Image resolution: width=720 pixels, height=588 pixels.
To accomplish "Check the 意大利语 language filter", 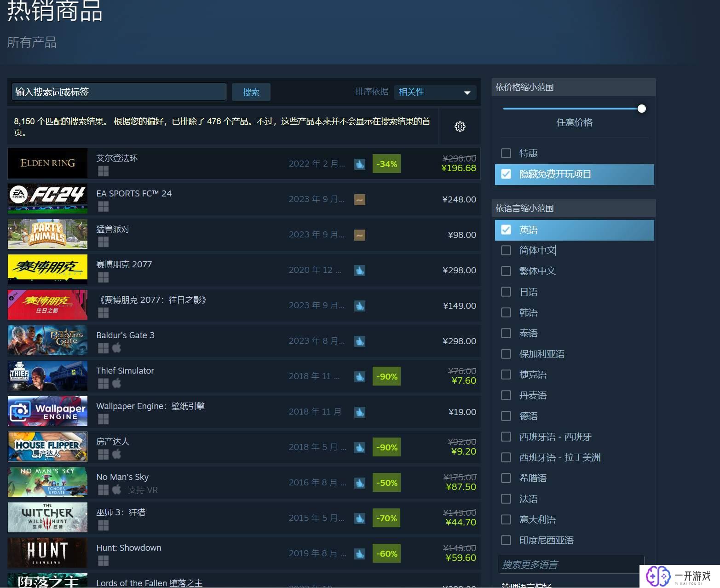I will (x=506, y=519).
